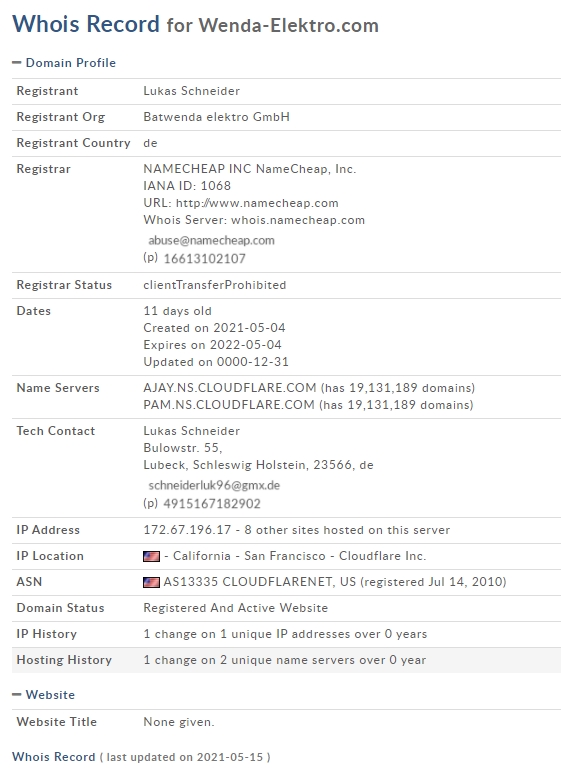Open IP address 172.67.196.17
This screenshot has width=561, height=770.
tap(187, 530)
